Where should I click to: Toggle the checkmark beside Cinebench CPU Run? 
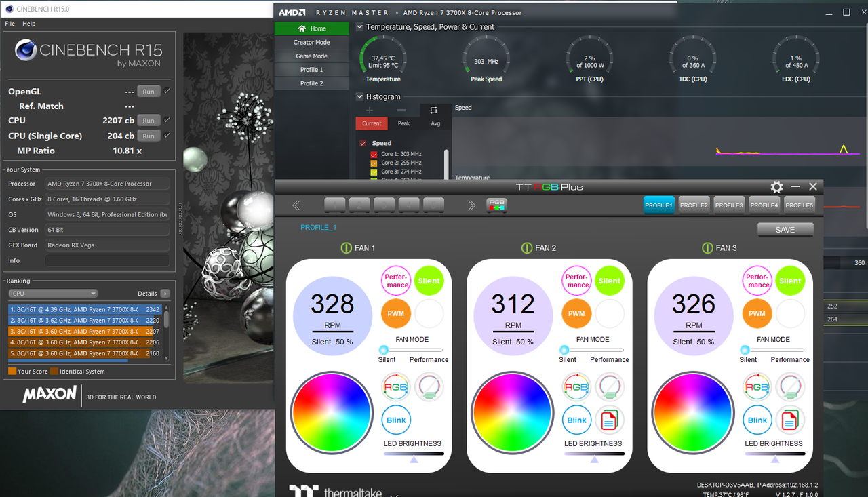pos(167,120)
